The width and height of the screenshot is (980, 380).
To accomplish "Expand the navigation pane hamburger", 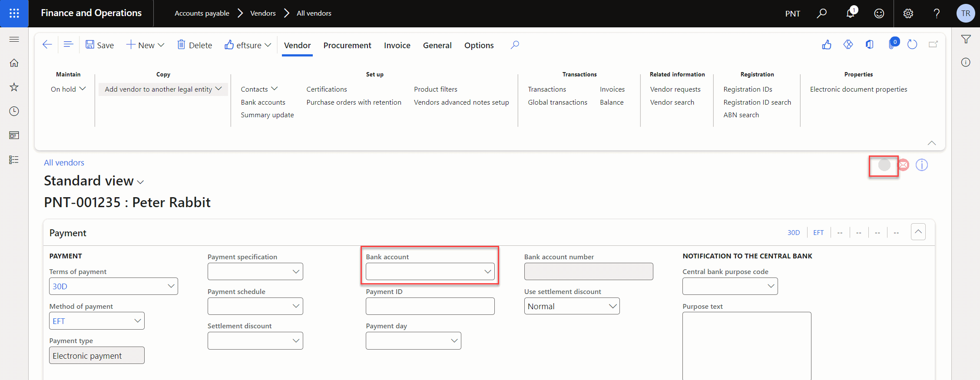I will [x=14, y=40].
